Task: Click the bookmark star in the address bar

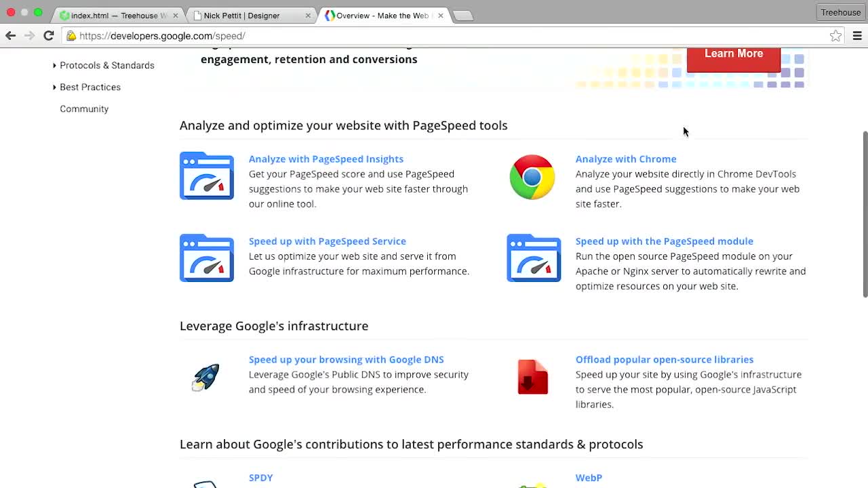Action: point(836,35)
